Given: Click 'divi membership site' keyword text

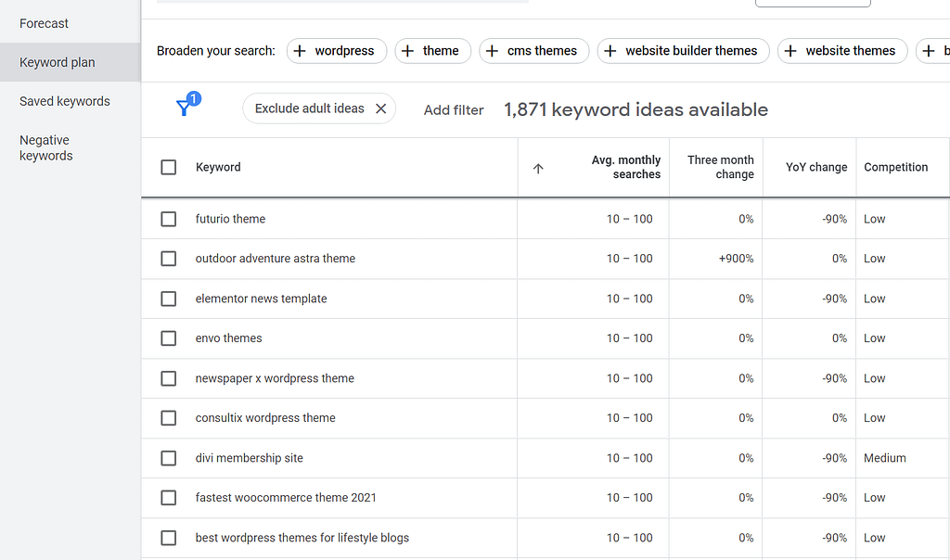Looking at the screenshot, I should [x=249, y=458].
